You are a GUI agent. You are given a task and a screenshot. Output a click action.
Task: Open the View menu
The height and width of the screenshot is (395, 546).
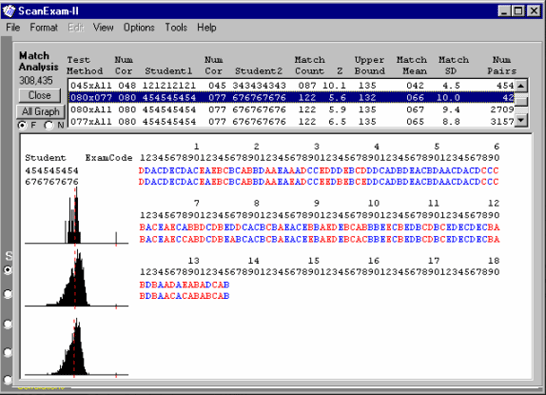(x=103, y=28)
